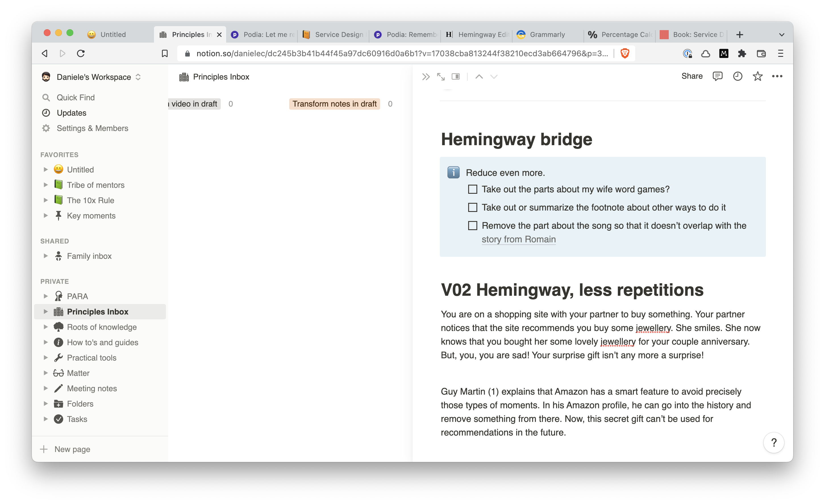The image size is (825, 504).
Task: Go to previous item with up chevron
Action: 479,77
